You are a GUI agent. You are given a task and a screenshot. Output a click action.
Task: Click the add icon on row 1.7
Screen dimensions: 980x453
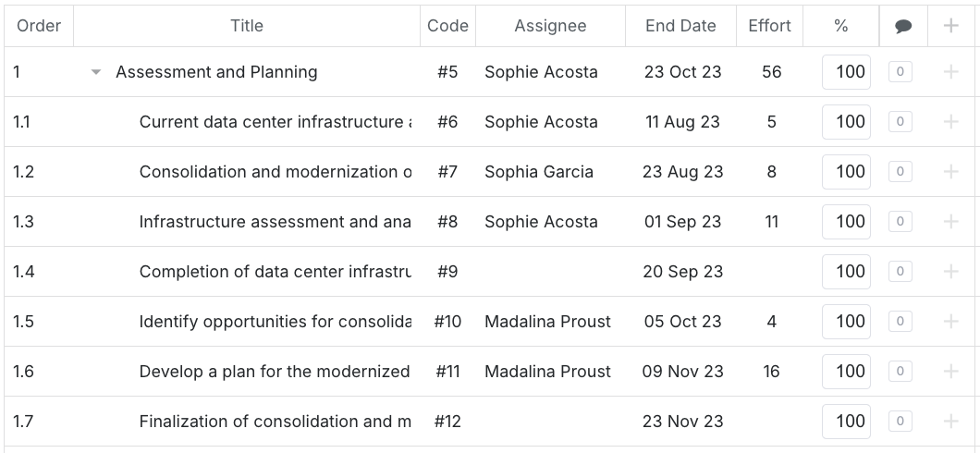click(x=950, y=422)
